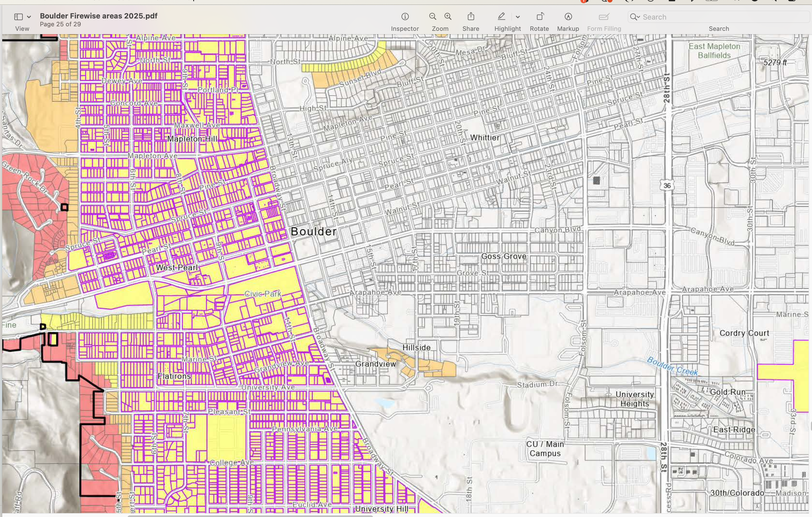Expand the View options chevron

pos(29,17)
